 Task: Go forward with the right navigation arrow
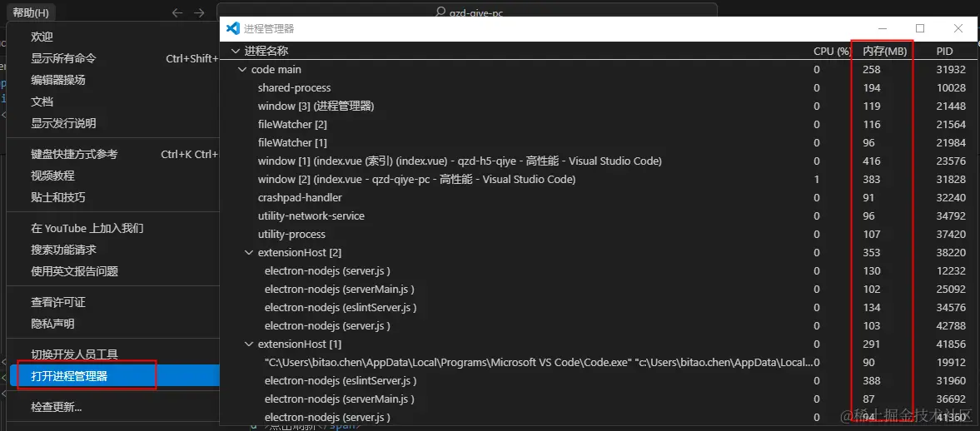point(199,12)
